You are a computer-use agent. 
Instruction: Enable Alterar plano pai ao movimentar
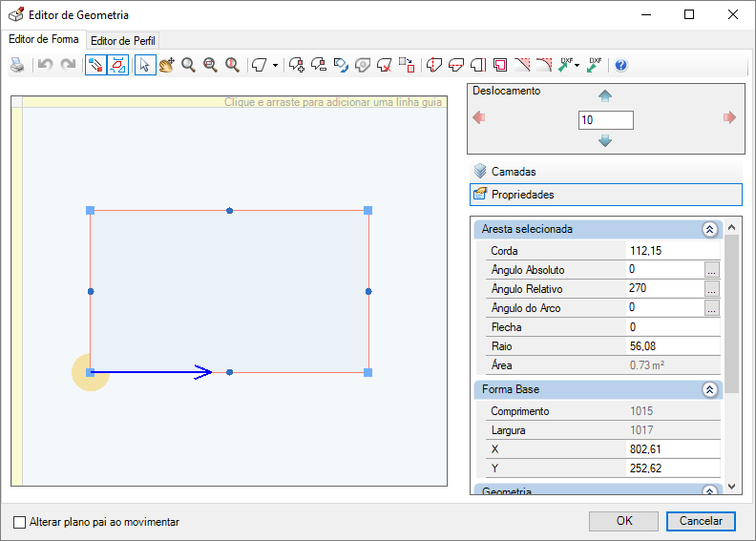[x=19, y=522]
